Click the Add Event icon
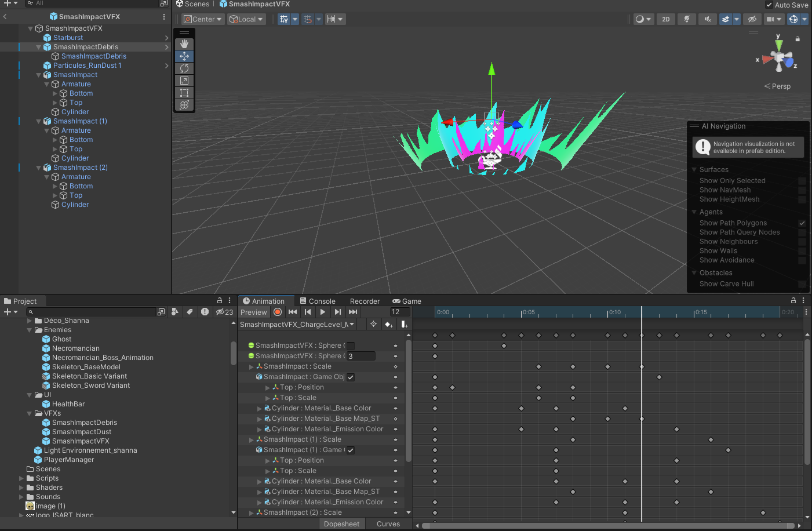This screenshot has width=812, height=531. click(404, 325)
